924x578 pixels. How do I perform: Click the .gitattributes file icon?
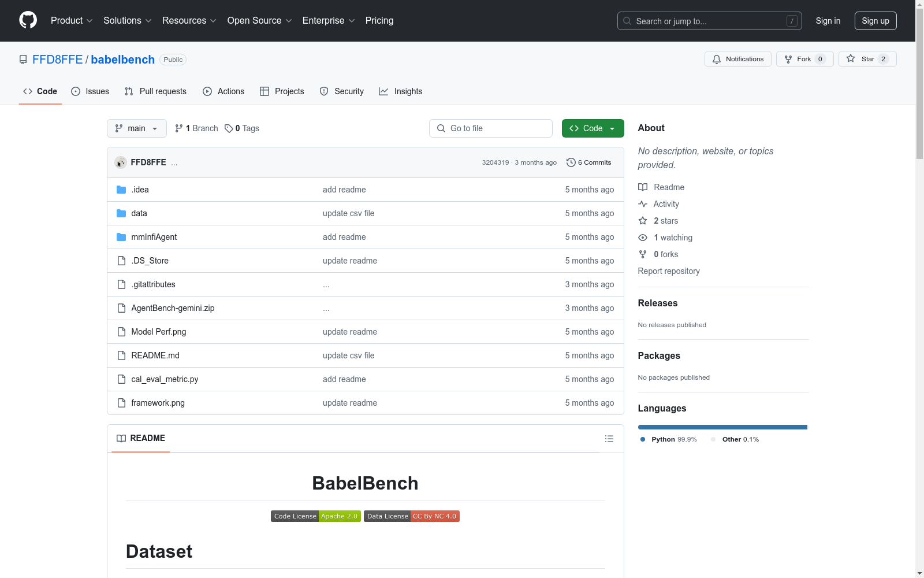(x=121, y=284)
